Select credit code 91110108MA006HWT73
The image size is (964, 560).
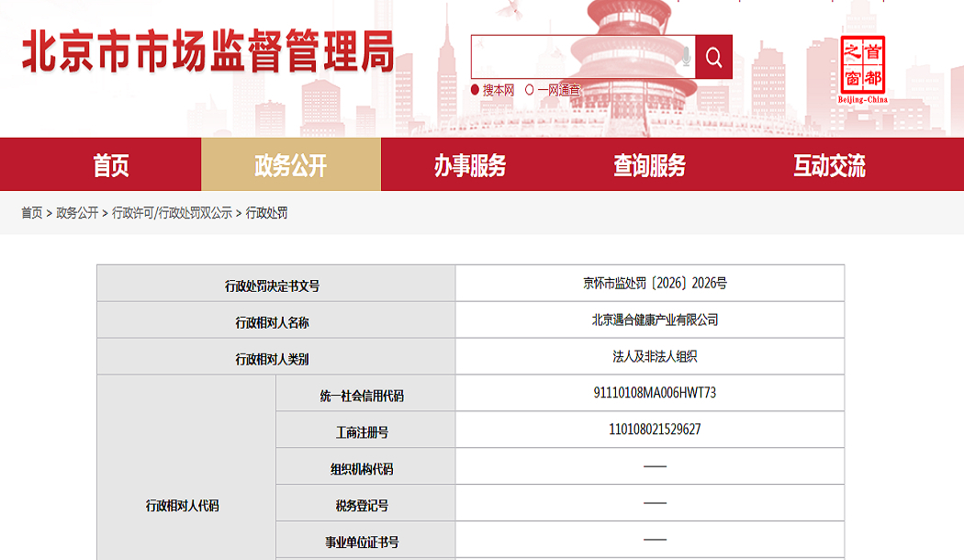click(x=655, y=393)
